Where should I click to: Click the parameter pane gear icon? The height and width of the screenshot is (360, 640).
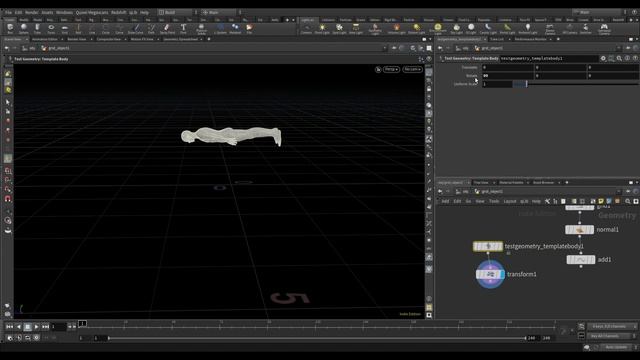[x=603, y=58]
